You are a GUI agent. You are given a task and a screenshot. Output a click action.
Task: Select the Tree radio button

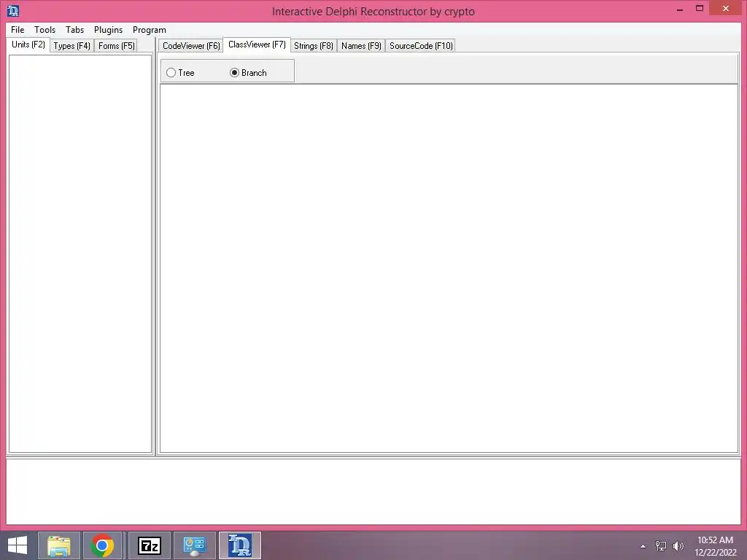181,73
